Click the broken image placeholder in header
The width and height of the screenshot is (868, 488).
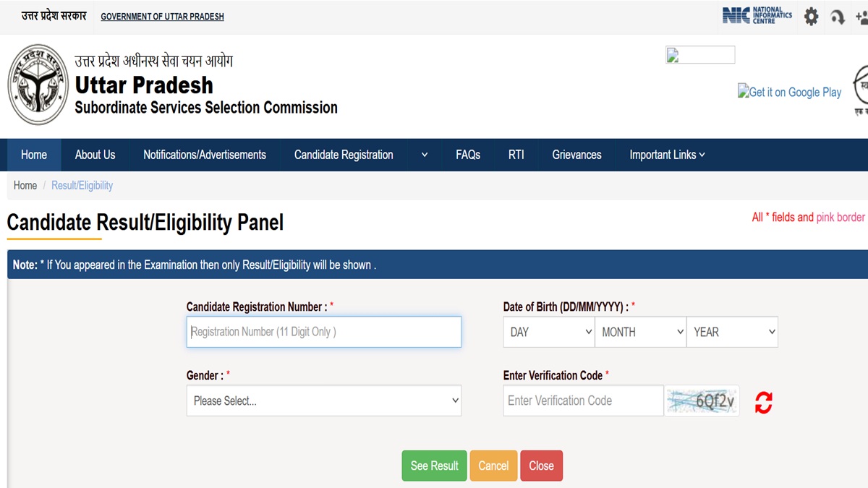[699, 55]
